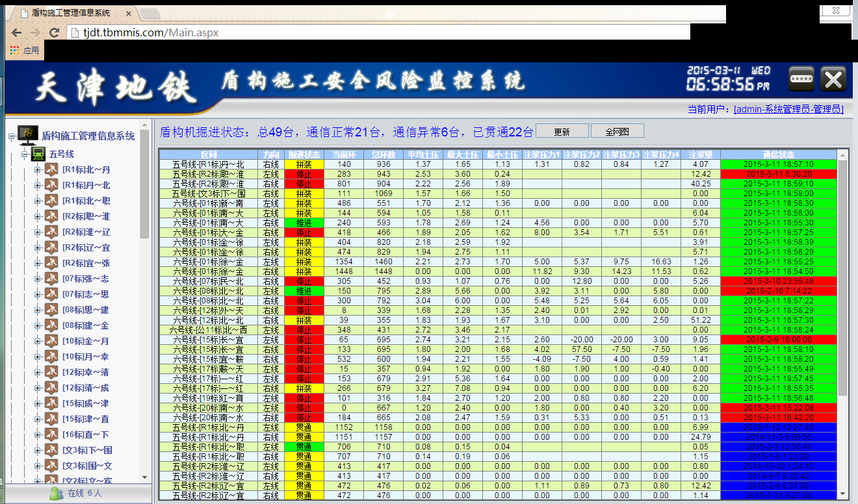Expand the [15标]成~津 tree node

pos(38,404)
